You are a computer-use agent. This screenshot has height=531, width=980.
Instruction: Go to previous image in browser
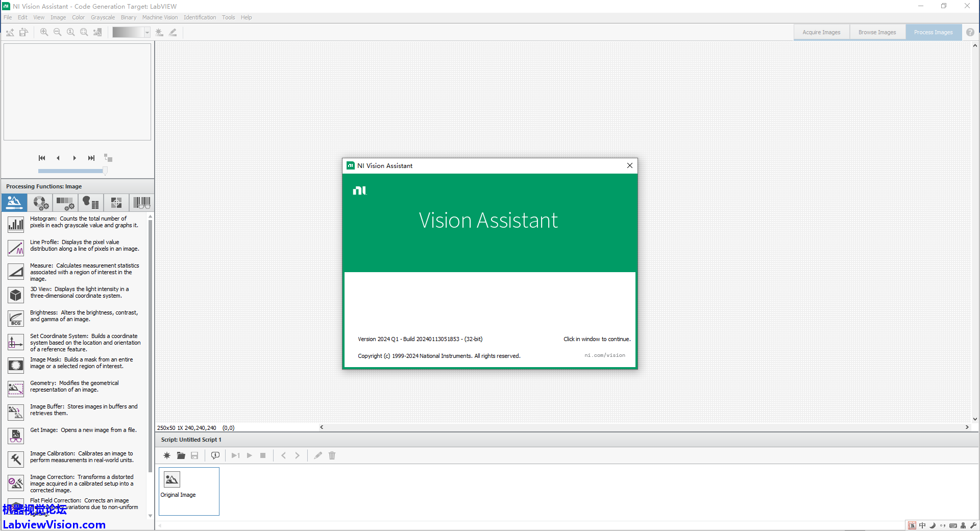(58, 158)
